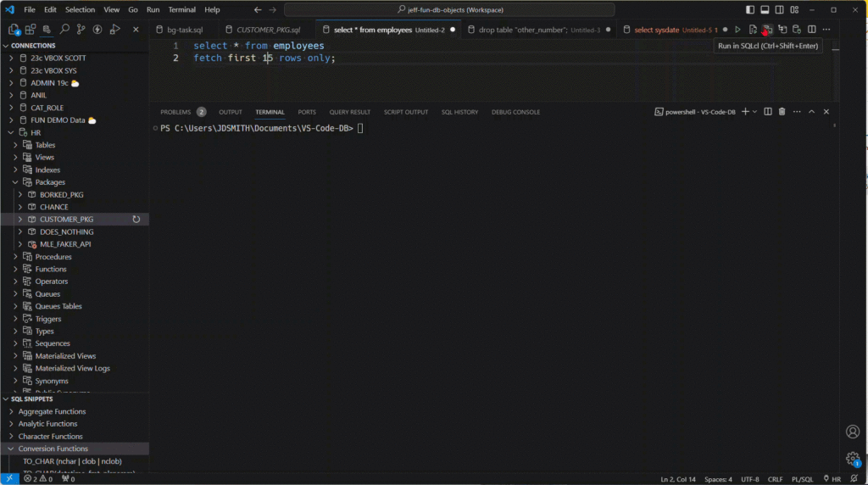Click the workspace search command box
Image resolution: width=868 pixels, height=485 pixels.
(x=449, y=10)
